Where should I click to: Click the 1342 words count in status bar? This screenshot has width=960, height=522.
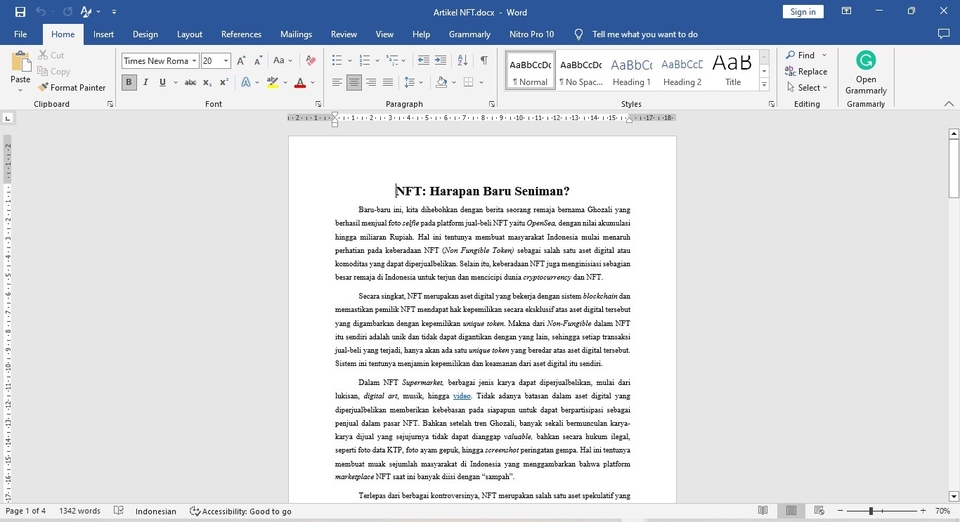pyautogui.click(x=80, y=511)
